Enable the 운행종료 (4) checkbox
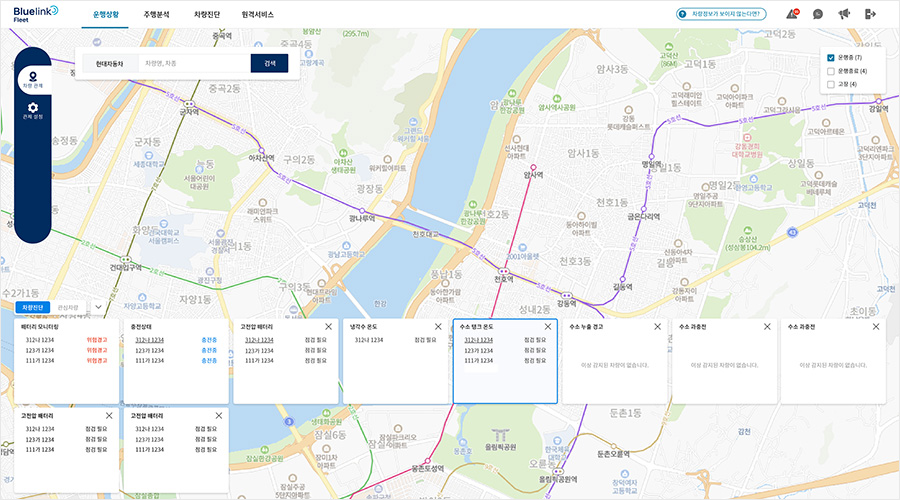Viewport: 900px width, 500px height. pyautogui.click(x=831, y=71)
